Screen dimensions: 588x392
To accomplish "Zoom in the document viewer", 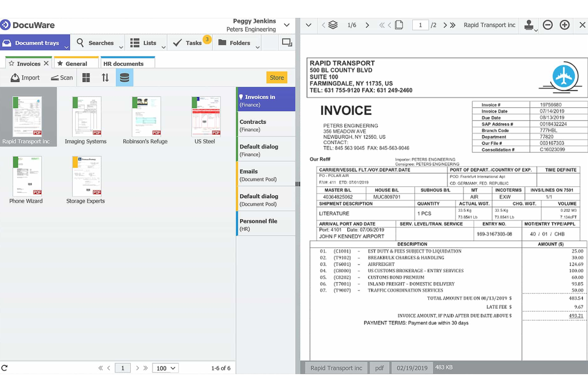I will (x=565, y=25).
